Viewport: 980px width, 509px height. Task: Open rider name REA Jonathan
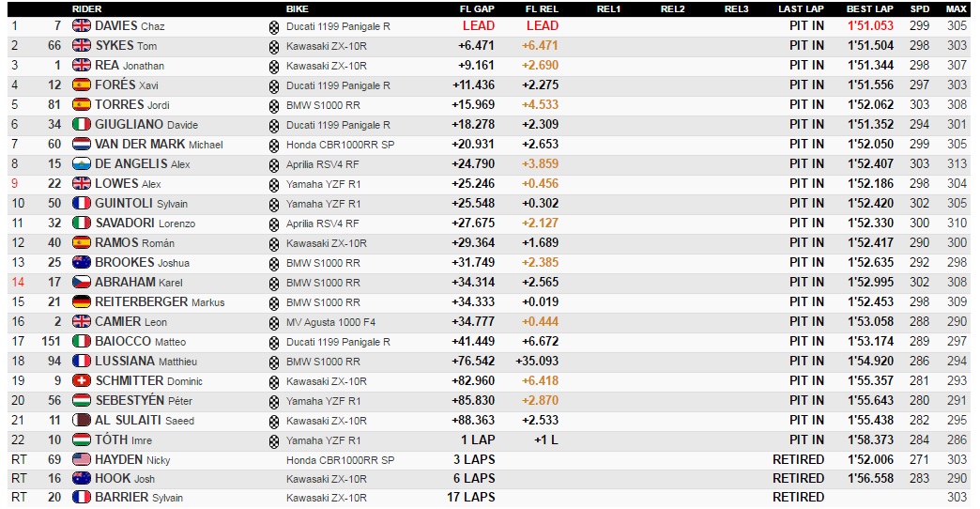point(130,66)
